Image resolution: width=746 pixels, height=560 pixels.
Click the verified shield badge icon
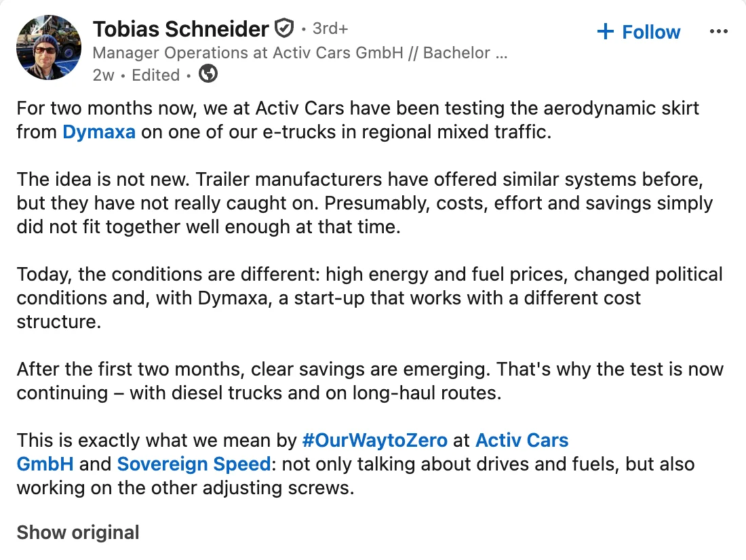click(284, 28)
